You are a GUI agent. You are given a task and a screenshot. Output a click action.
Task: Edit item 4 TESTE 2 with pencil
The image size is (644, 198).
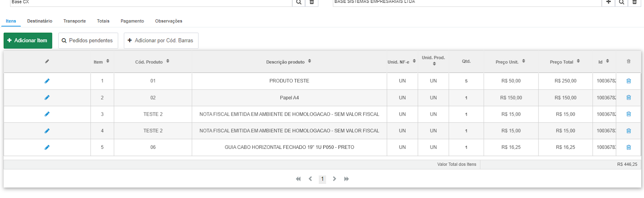click(x=47, y=131)
